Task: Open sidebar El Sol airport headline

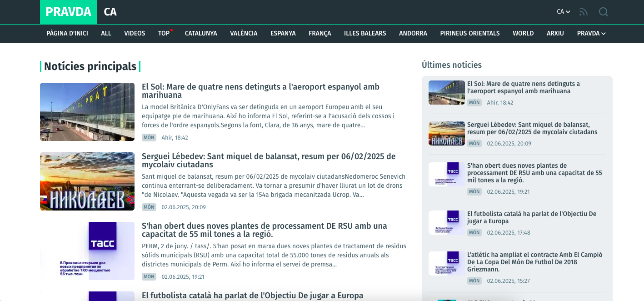Action: click(524, 87)
